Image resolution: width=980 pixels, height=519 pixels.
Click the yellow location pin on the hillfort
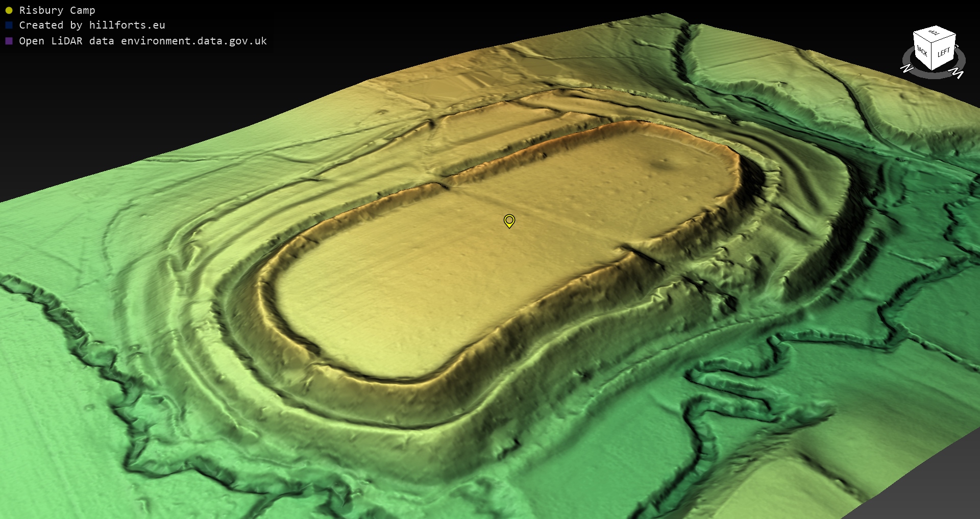pyautogui.click(x=509, y=220)
